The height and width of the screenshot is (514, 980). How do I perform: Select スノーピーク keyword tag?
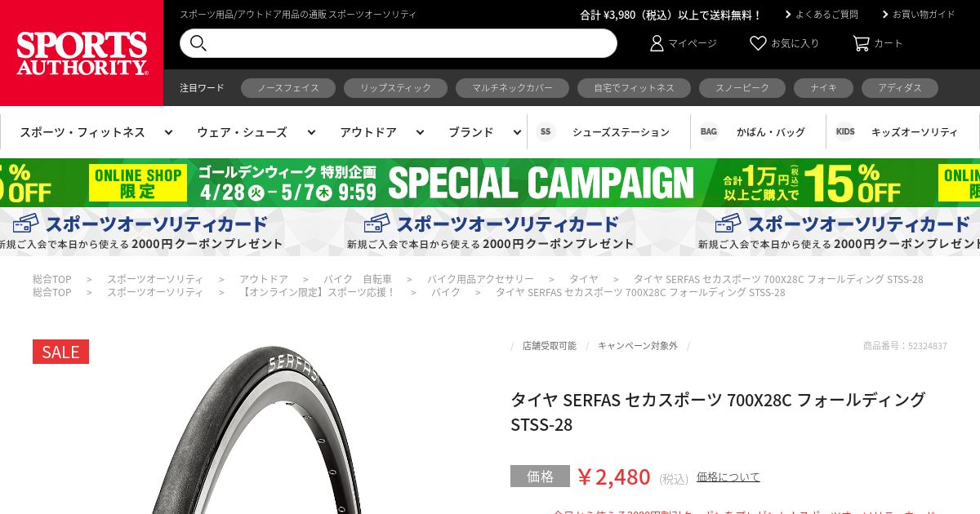(x=742, y=88)
